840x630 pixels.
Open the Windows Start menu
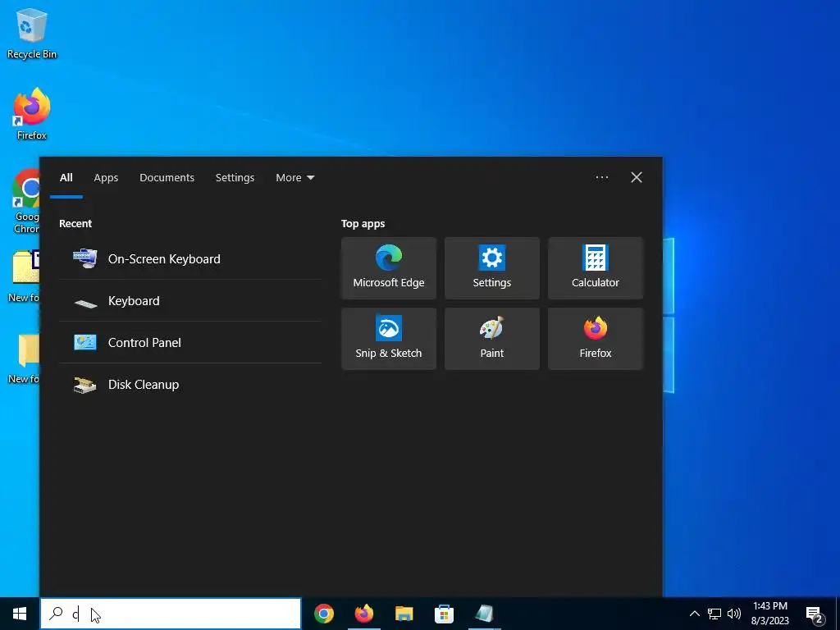20,614
